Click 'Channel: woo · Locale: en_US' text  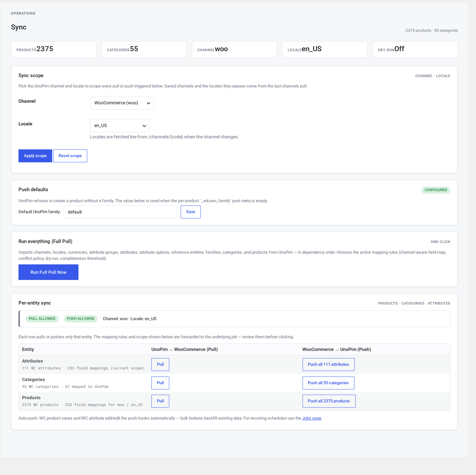(x=130, y=319)
